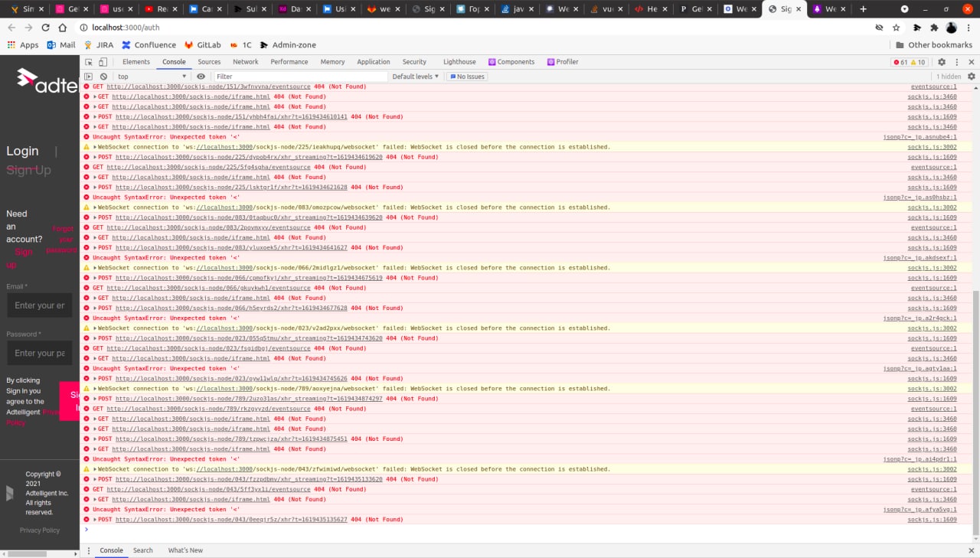Image resolution: width=980 pixels, height=558 pixels.
Task: Switch to the Elements tab
Action: (136, 62)
